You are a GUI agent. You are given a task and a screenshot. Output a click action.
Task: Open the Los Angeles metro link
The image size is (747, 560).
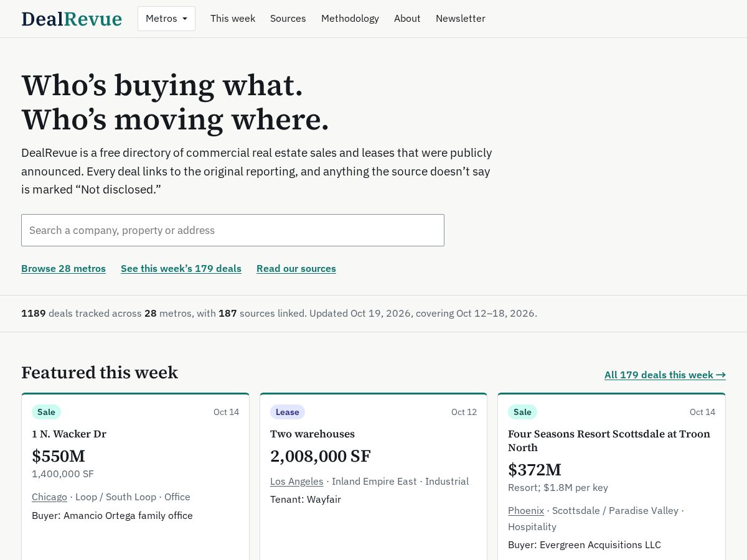(297, 482)
